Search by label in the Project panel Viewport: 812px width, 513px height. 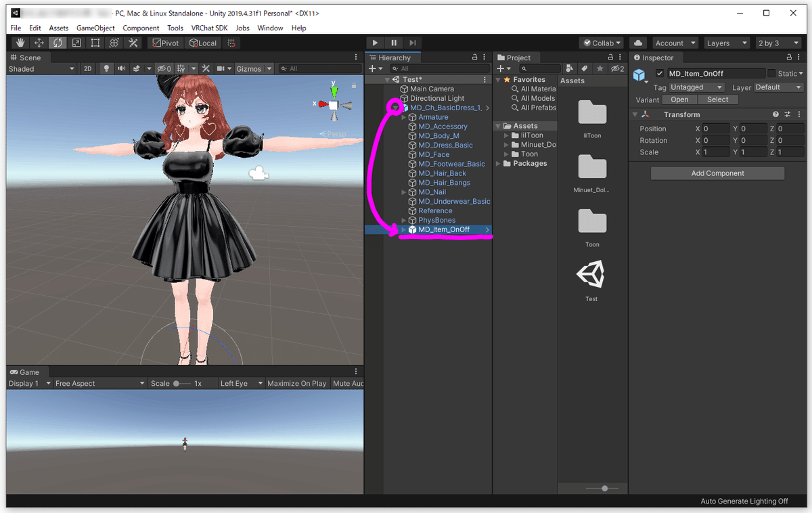(585, 68)
